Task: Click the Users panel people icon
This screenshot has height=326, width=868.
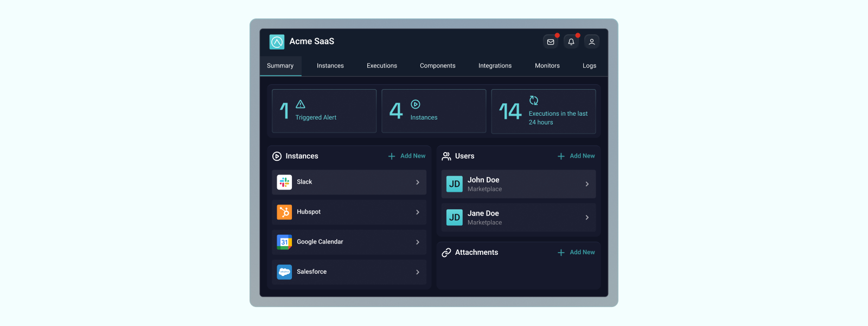Action: (446, 156)
